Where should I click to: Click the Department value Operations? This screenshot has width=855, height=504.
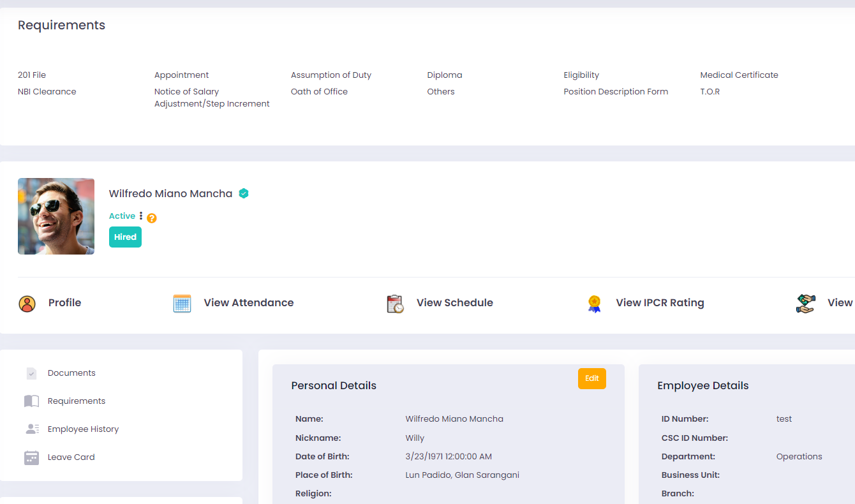799,457
